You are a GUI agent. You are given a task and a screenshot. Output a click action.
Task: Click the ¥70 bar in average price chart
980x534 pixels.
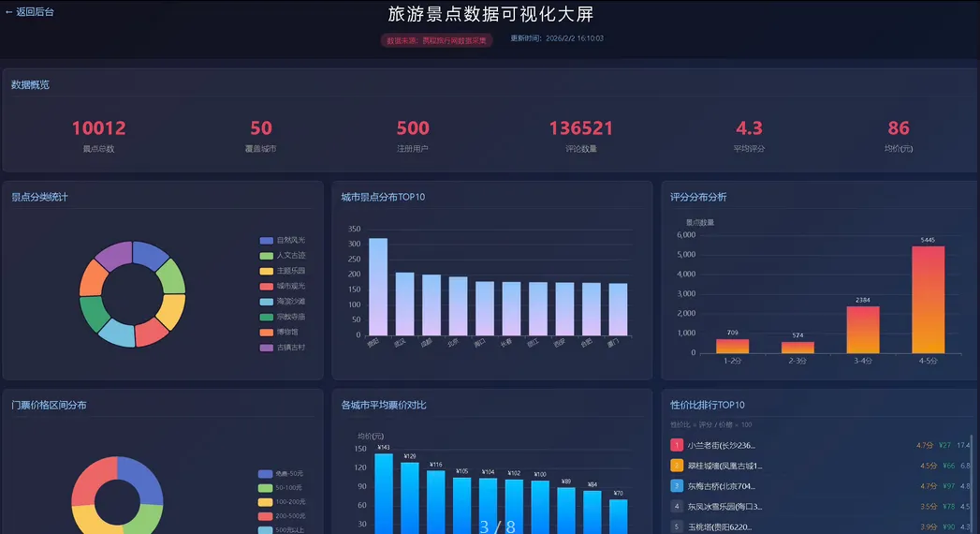pos(618,516)
